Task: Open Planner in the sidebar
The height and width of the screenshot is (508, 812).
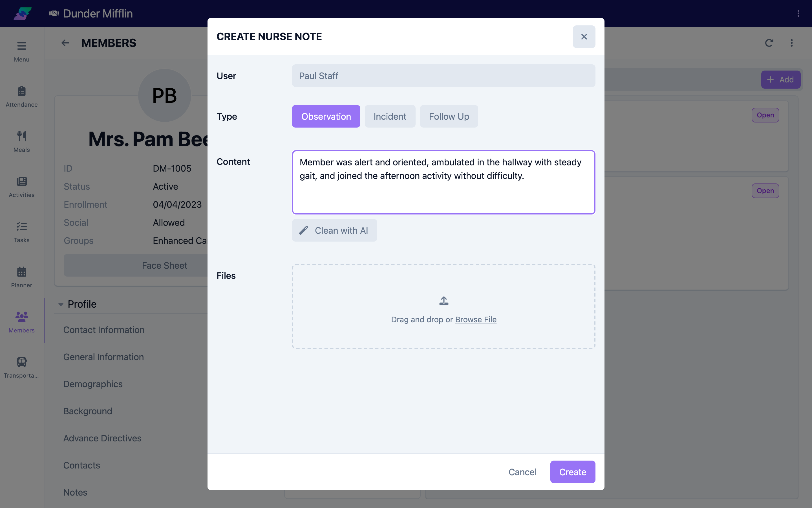Action: click(21, 277)
